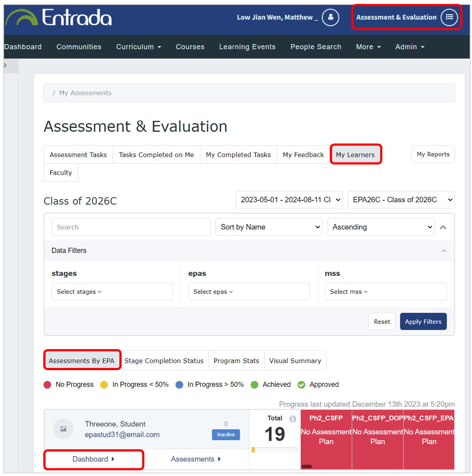Open the Admin dropdown menu
The width and height of the screenshot is (472, 476).
pos(409,47)
